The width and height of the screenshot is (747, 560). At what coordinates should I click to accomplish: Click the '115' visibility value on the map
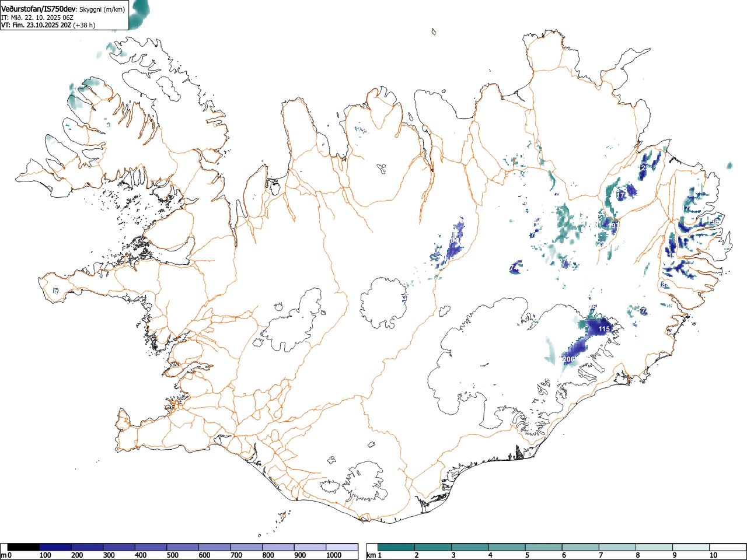[x=604, y=329]
